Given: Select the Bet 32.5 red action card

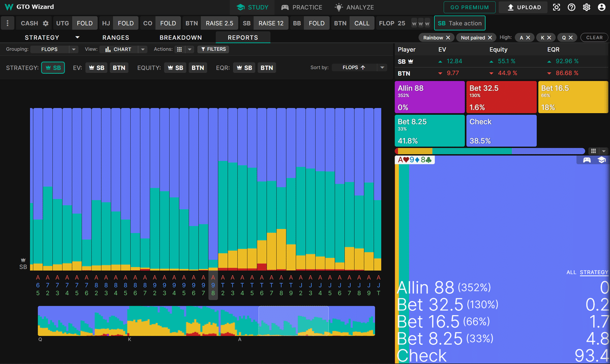Looking at the screenshot, I should [501, 96].
